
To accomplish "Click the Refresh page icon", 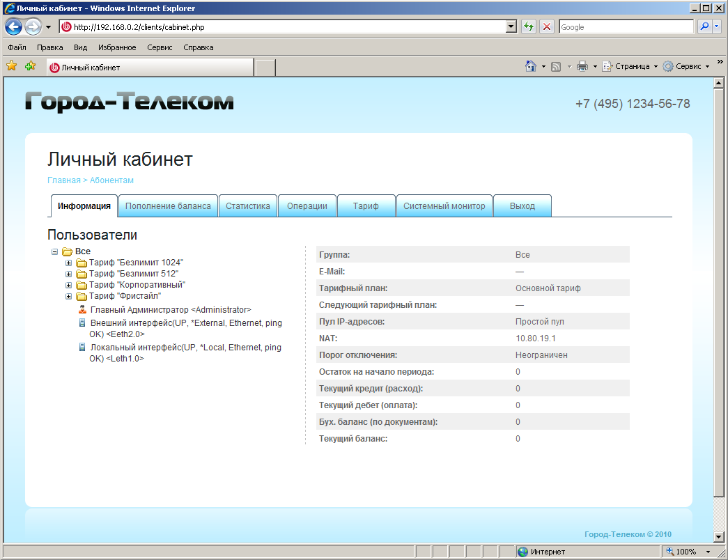I will click(529, 27).
